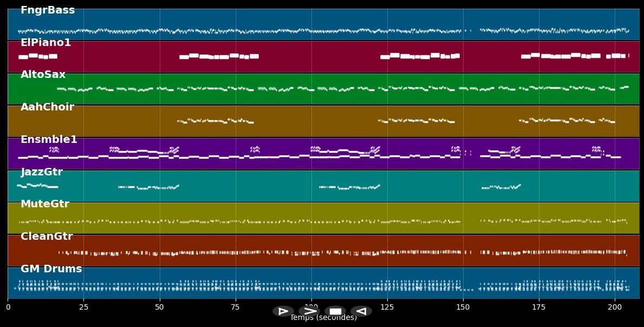Select the CleanGtr track label
Screen dimensions: 644x327
coord(47,237)
